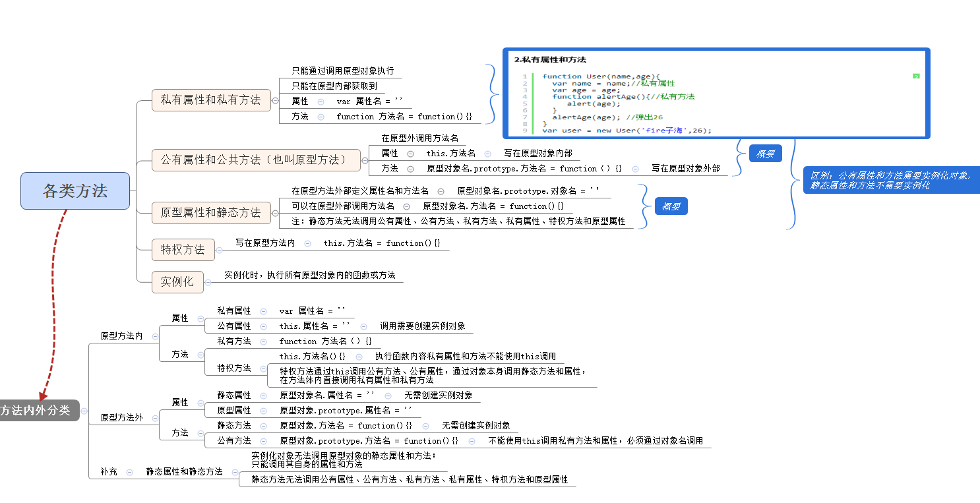Select the text this.方法名 = function(){}
Viewport: 980px width, 503px height.
pos(382,243)
